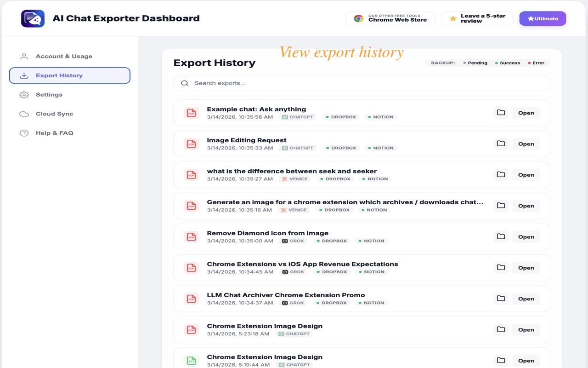Open folder for Remove Diamond Icon export
The image size is (588, 368).
click(501, 236)
